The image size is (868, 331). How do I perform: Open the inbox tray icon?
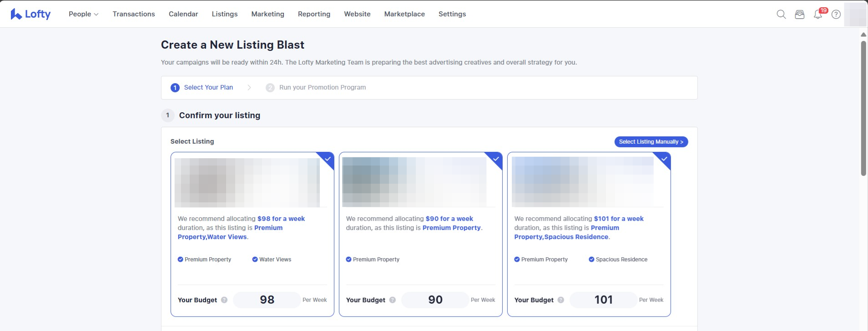click(799, 15)
